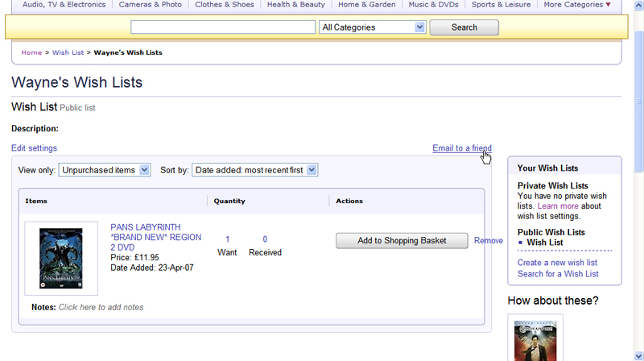Remove the item from wish list
This screenshot has height=361, width=644.
488,241
